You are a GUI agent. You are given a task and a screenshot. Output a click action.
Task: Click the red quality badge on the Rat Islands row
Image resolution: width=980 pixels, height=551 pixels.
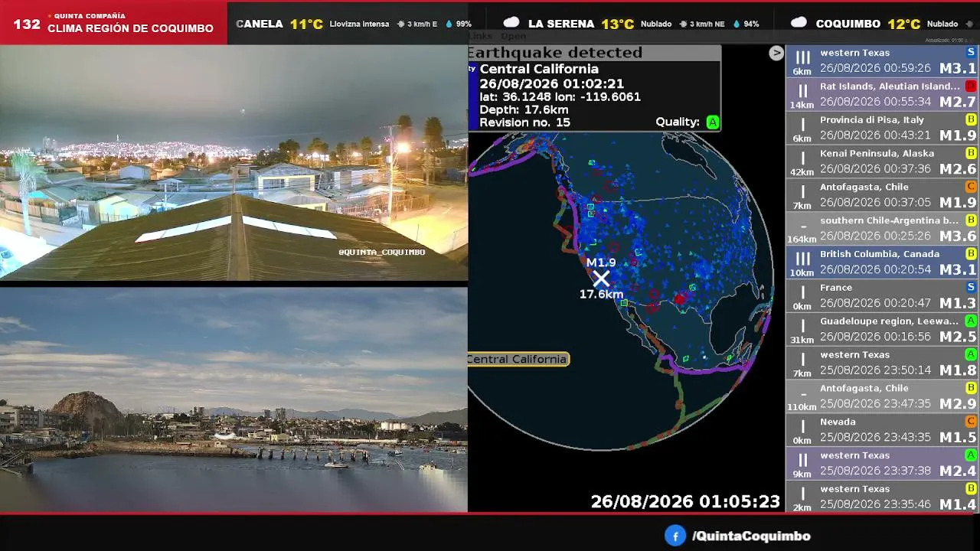971,86
